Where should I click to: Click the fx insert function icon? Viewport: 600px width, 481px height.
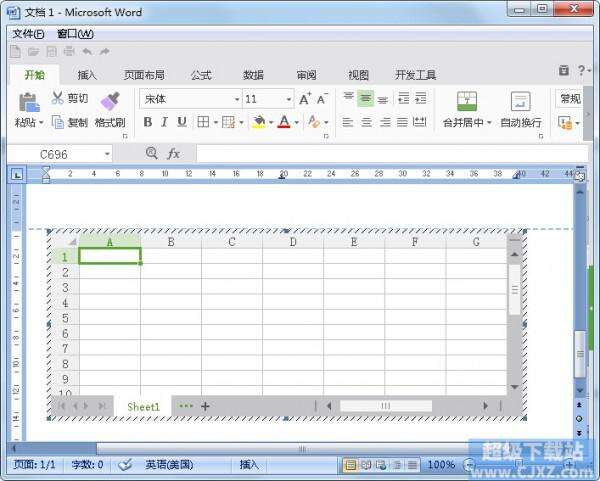coord(174,154)
